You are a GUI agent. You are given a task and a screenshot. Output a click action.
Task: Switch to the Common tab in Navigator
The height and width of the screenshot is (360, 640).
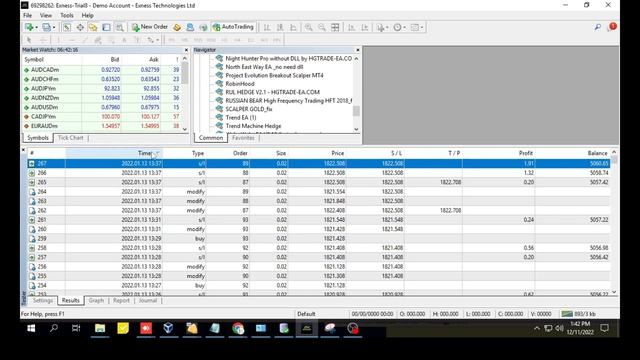(211, 138)
